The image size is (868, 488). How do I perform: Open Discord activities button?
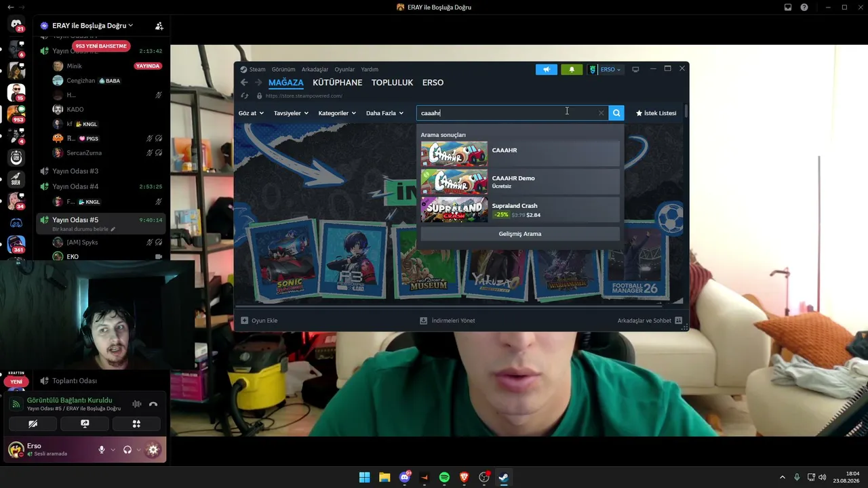[136, 424]
